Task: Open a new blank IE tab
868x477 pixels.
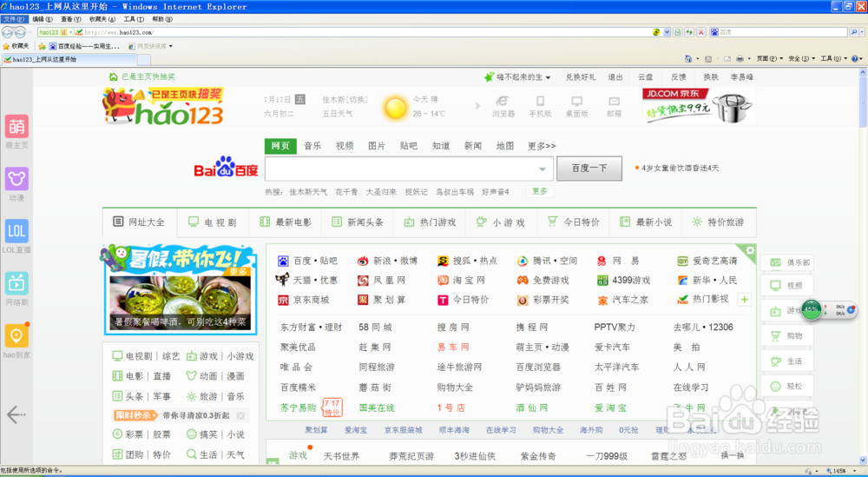Action: point(143,59)
